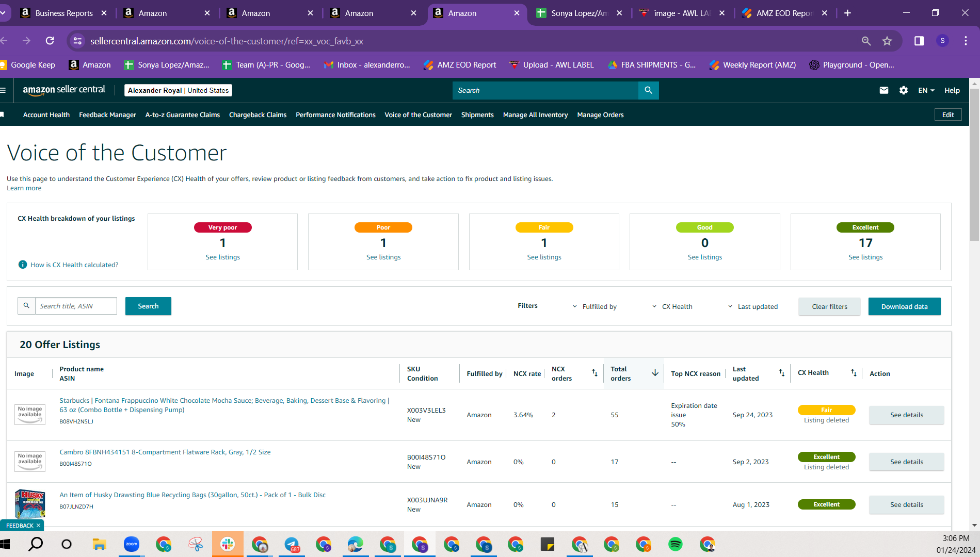Open site information icon in address bar

coord(78,41)
